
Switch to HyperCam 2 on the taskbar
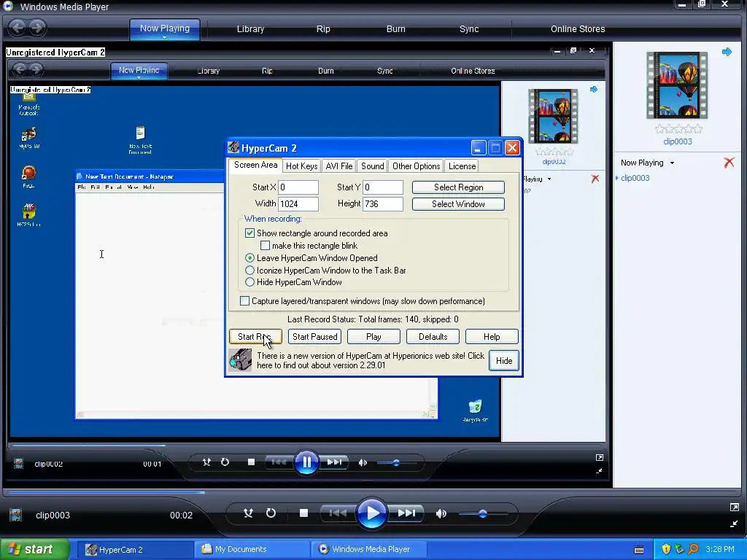pos(134,550)
